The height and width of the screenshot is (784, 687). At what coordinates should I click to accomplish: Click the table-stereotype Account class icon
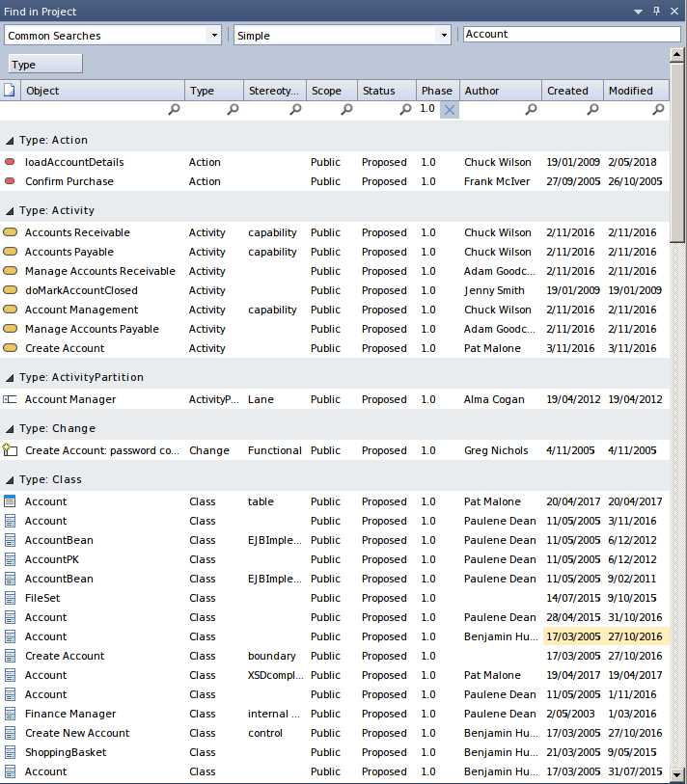tap(11, 501)
